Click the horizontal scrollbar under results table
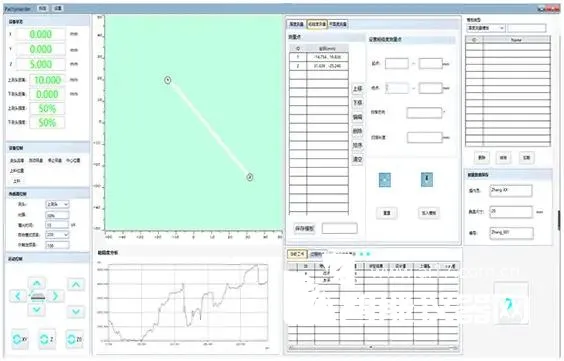This screenshot has height=361, width=564. 373,348
